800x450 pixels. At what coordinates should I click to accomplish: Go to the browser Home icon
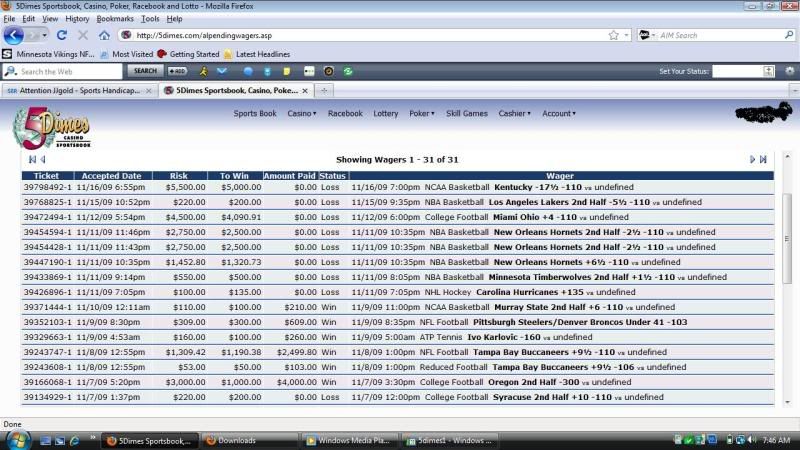tap(104, 35)
